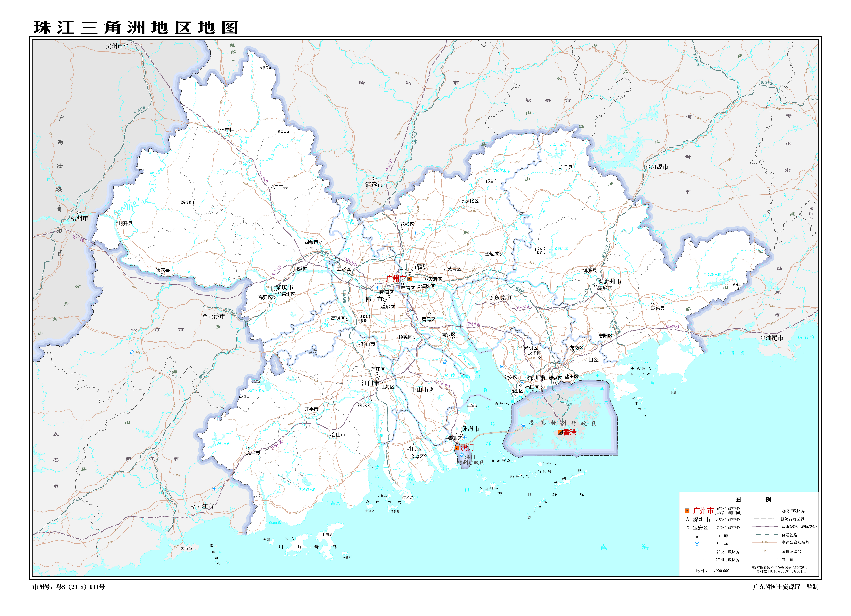Screen dimensions: 851x616
Task: Click the 龙门县 county label
Action: 565,167
